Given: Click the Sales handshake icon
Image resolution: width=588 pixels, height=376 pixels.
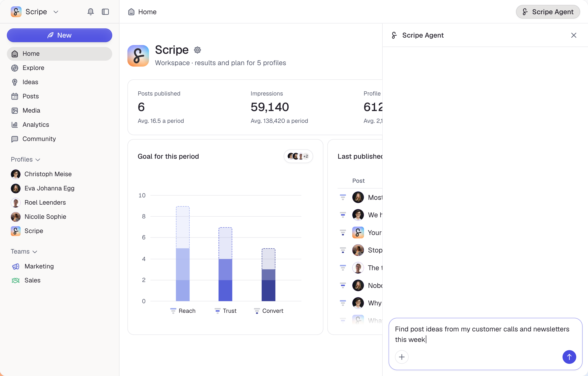Looking at the screenshot, I should pos(16,280).
